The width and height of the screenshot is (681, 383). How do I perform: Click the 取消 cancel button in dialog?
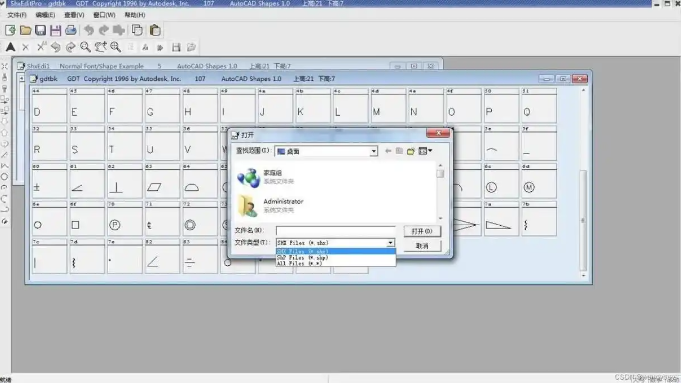422,246
